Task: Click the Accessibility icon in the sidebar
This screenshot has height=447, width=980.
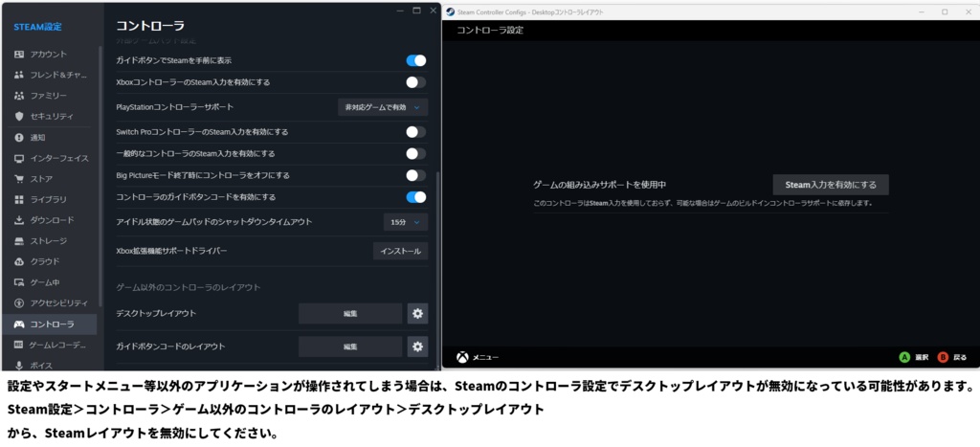Action: [19, 303]
